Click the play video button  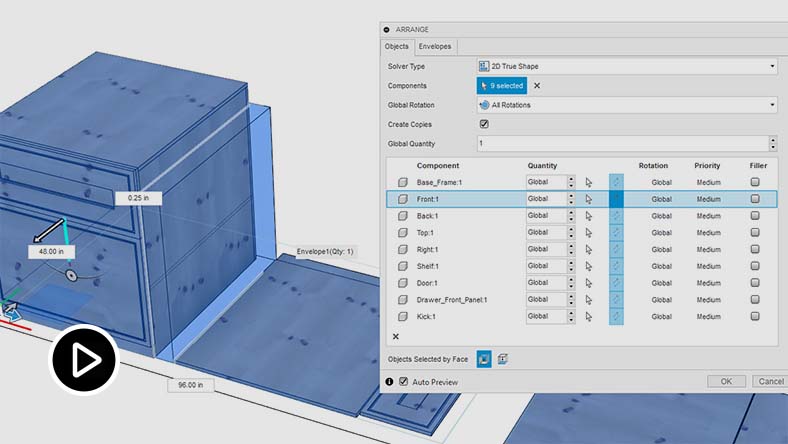pyautogui.click(x=84, y=360)
